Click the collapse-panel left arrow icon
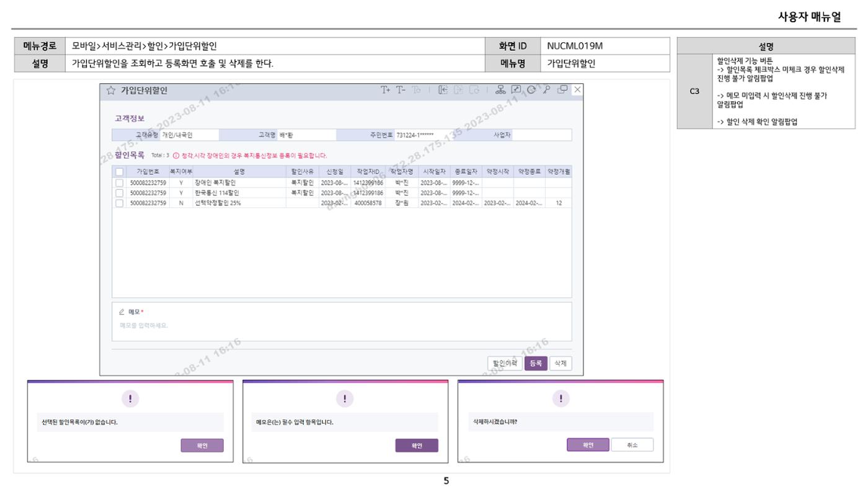The height and width of the screenshot is (489, 868). [x=443, y=90]
